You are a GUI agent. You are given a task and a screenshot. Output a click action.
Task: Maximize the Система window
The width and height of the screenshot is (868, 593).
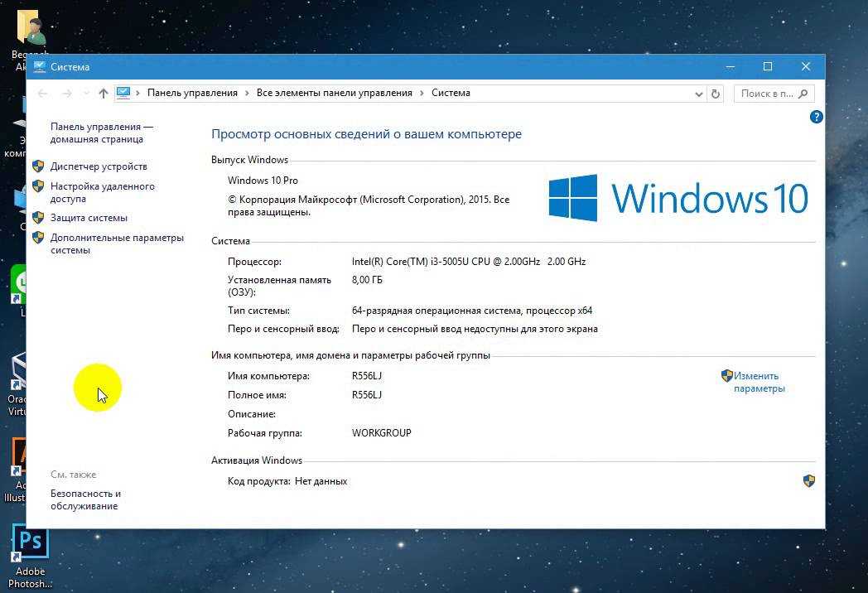[768, 66]
